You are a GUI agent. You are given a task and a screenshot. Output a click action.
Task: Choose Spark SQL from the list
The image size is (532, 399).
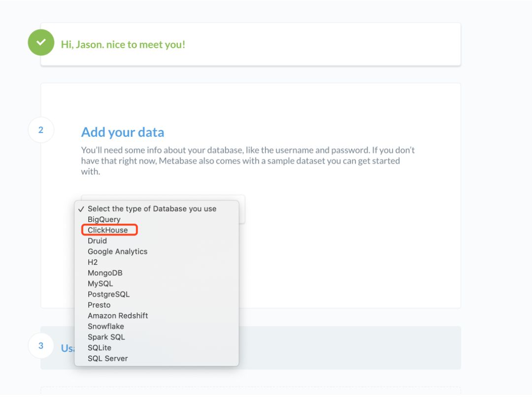(x=106, y=337)
